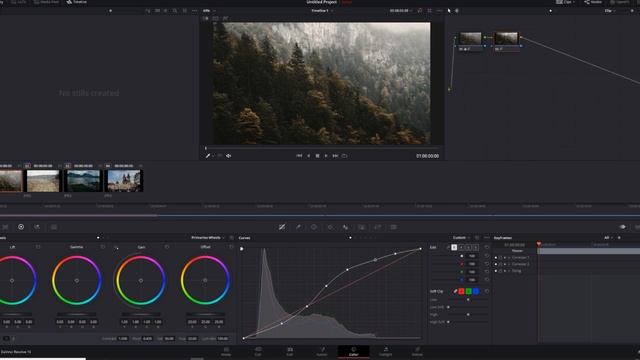The image size is (640, 360).
Task: Reset the Edit curve intensity section
Action: coord(487,247)
